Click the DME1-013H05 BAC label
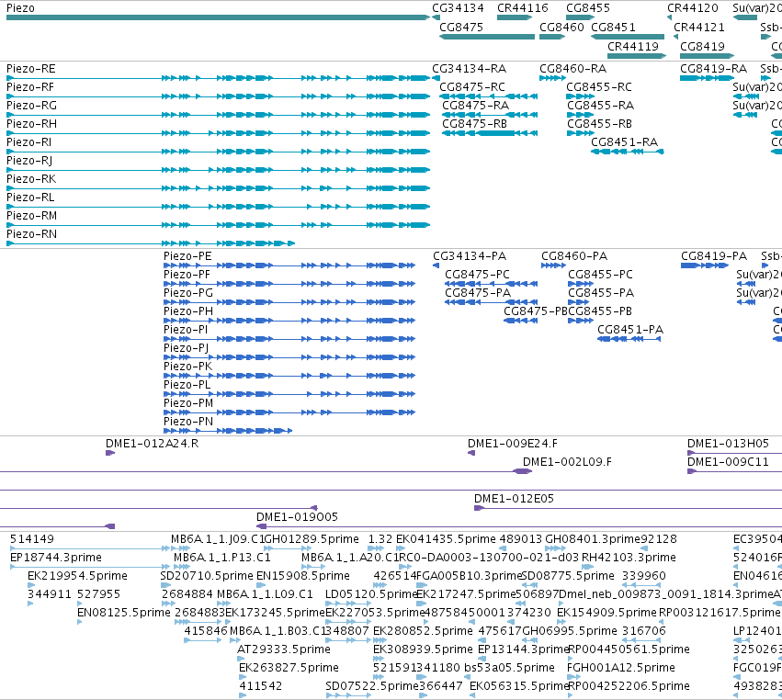782x700 pixels. point(728,443)
